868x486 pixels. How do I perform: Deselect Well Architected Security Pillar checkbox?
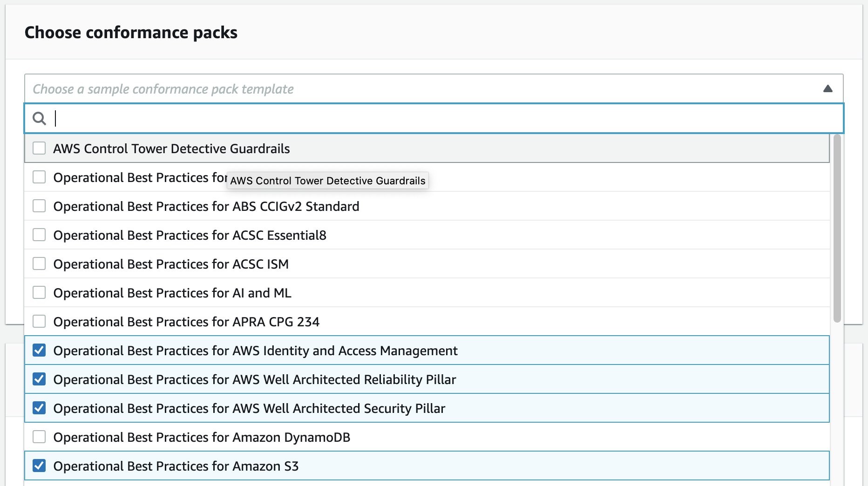pos(39,408)
